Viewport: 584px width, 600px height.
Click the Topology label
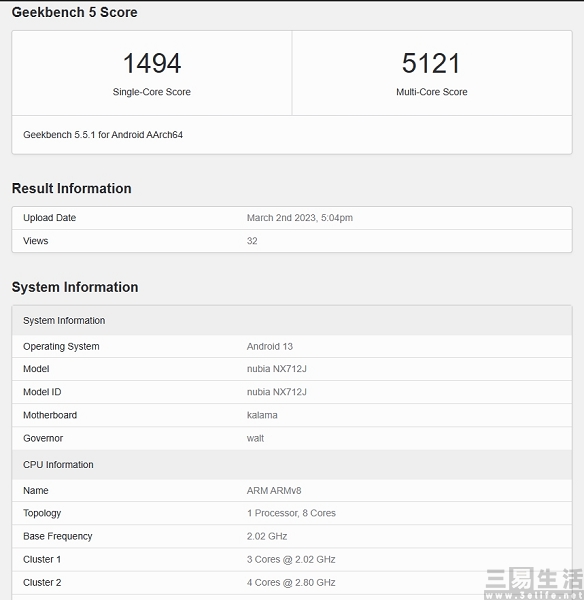pos(42,513)
